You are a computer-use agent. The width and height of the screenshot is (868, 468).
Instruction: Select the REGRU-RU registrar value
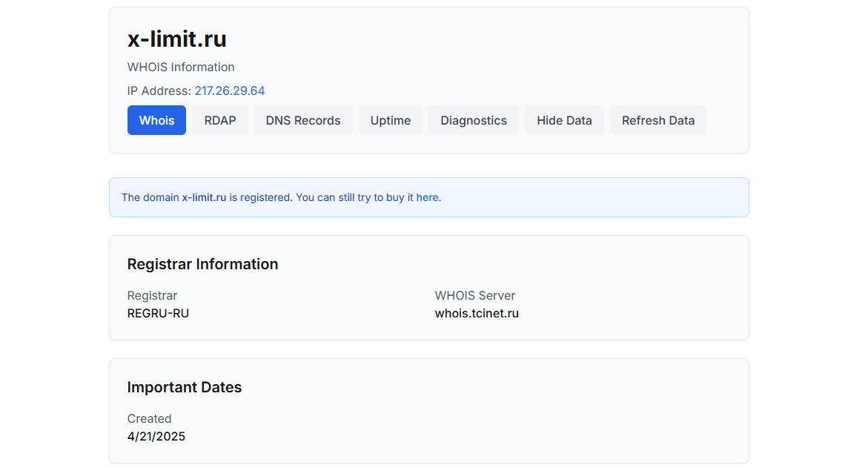coord(158,313)
